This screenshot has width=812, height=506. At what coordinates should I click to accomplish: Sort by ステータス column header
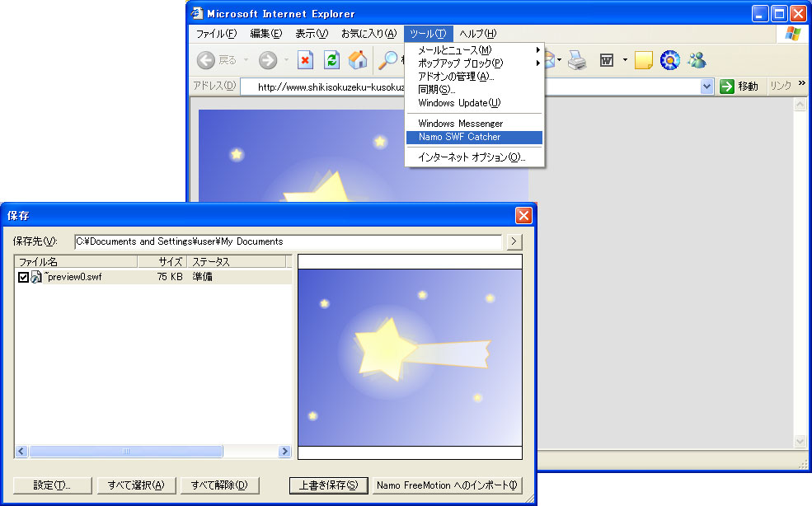click(236, 261)
